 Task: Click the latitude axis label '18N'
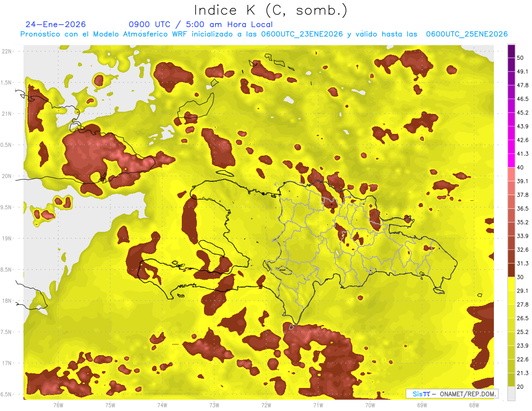tap(6, 301)
